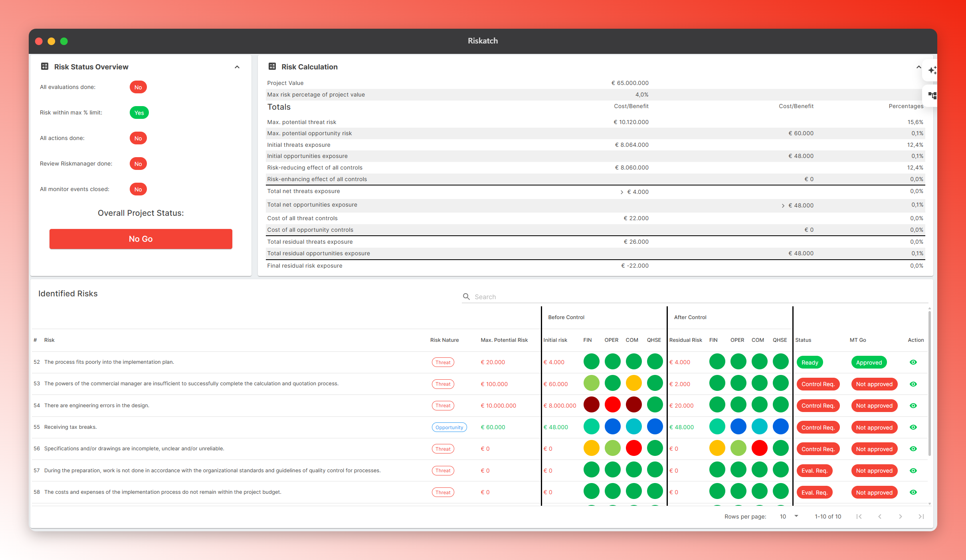Open the rows per page dropdown

tap(789, 517)
